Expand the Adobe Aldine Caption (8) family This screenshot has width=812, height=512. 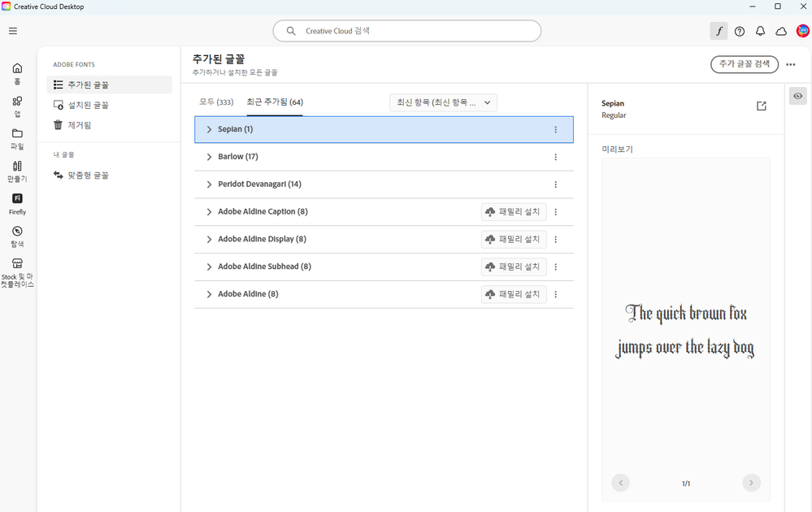coord(209,212)
